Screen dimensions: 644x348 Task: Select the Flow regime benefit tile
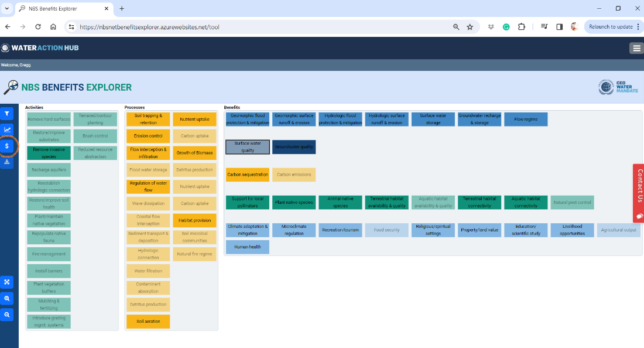526,119
